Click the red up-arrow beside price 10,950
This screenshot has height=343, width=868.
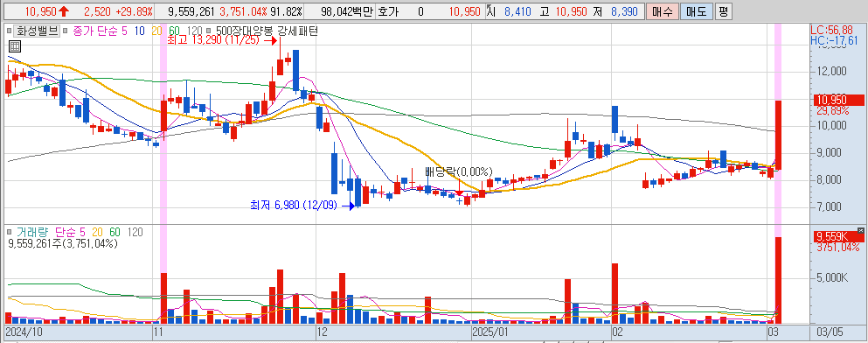coord(64,11)
